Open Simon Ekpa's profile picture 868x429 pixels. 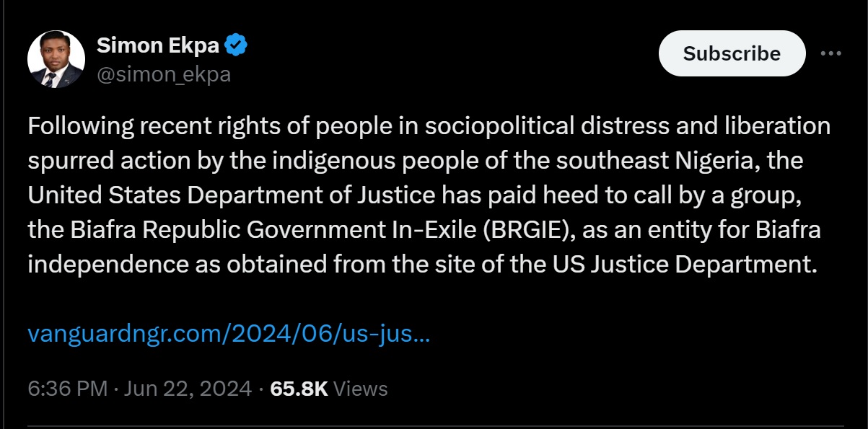point(56,59)
